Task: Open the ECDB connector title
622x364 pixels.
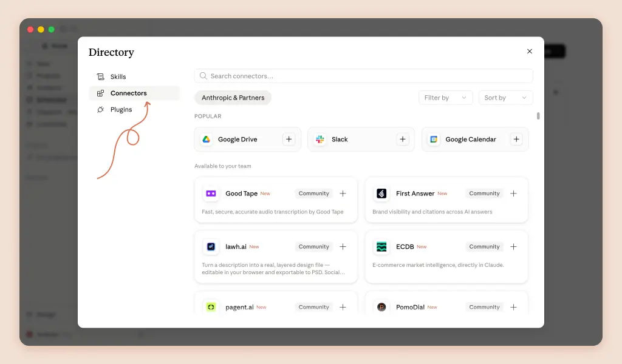Action: point(405,246)
